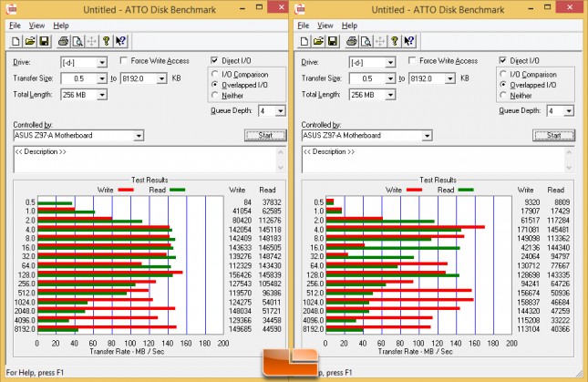Click About question mark icon in right window
The image size is (588, 382).
click(395, 41)
